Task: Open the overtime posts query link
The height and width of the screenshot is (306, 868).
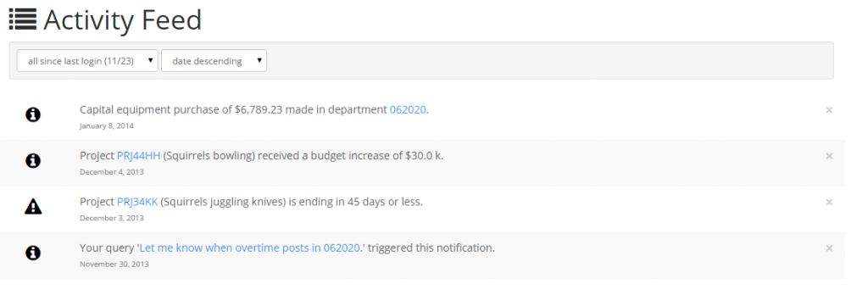Action: 252,248
